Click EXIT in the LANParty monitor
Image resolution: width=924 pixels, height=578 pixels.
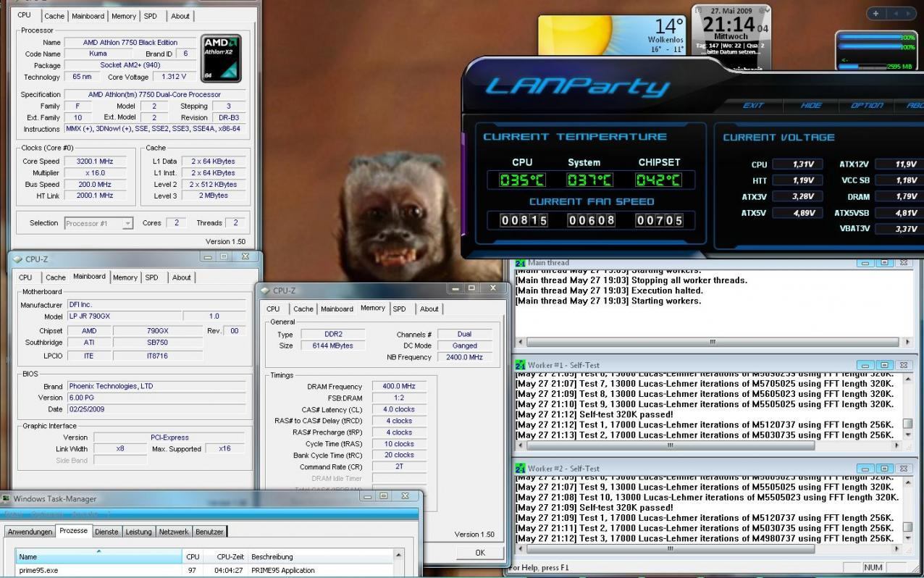(753, 105)
